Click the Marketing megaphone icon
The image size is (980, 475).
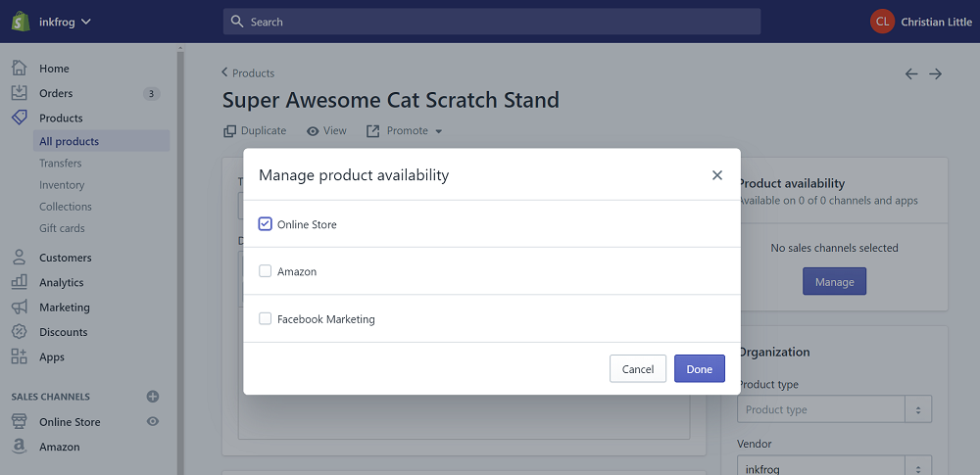(19, 308)
